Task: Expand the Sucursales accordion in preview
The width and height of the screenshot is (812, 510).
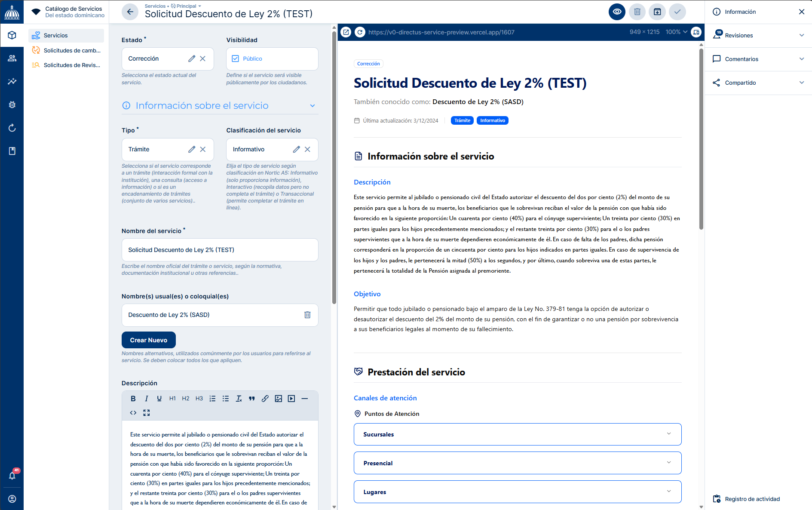Action: tap(517, 434)
